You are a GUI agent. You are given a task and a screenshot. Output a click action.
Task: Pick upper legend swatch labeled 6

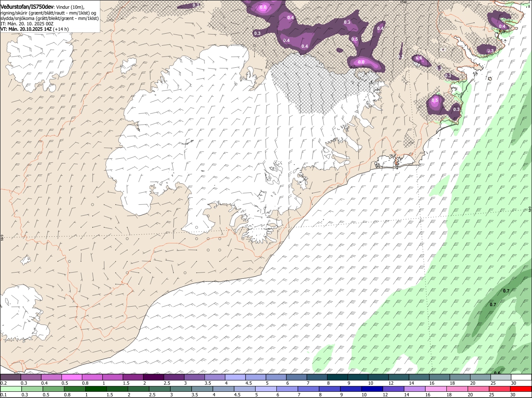[296, 377]
